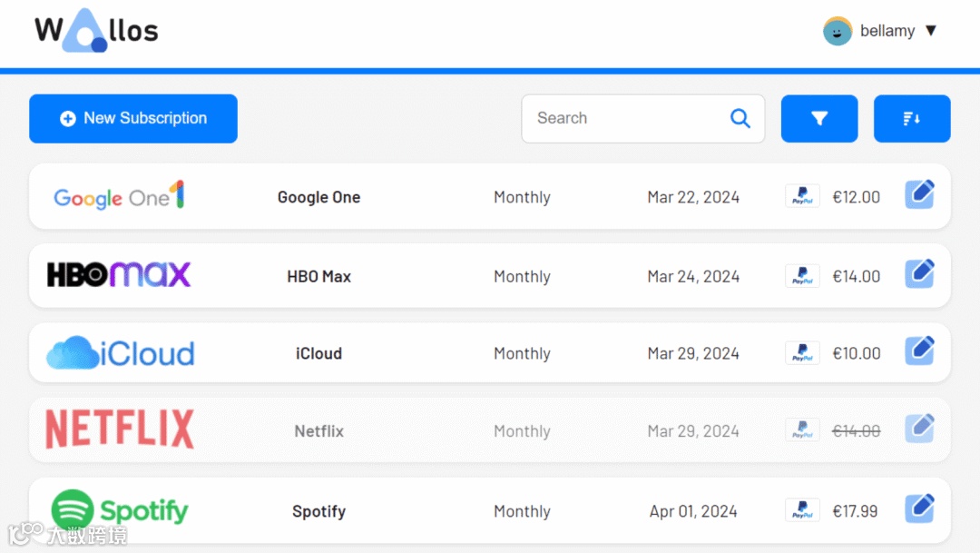980x553 pixels.
Task: Click the magnifier search icon
Action: point(740,118)
